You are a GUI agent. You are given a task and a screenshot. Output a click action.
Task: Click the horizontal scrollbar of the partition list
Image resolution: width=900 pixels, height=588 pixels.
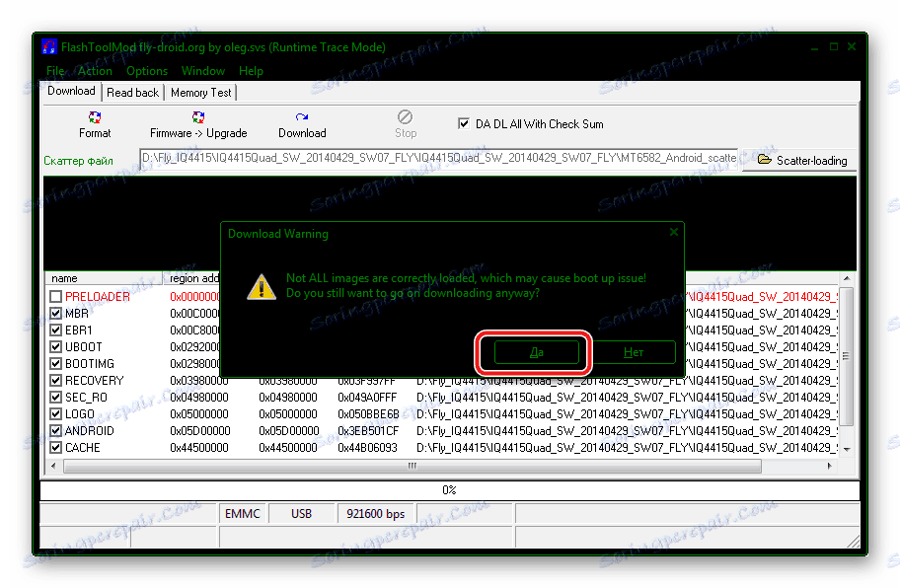[412, 466]
